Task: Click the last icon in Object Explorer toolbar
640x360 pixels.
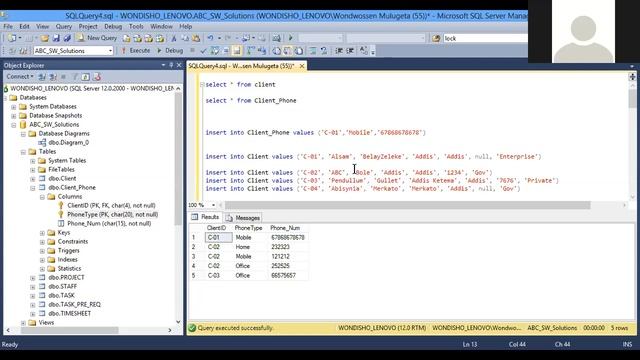Action: 97,76
